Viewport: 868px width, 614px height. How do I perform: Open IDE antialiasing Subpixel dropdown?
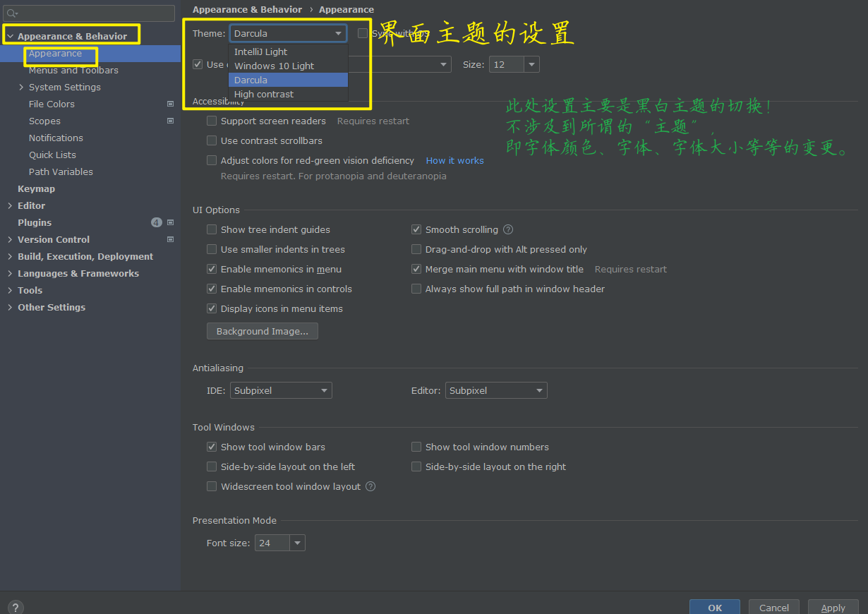coord(281,390)
